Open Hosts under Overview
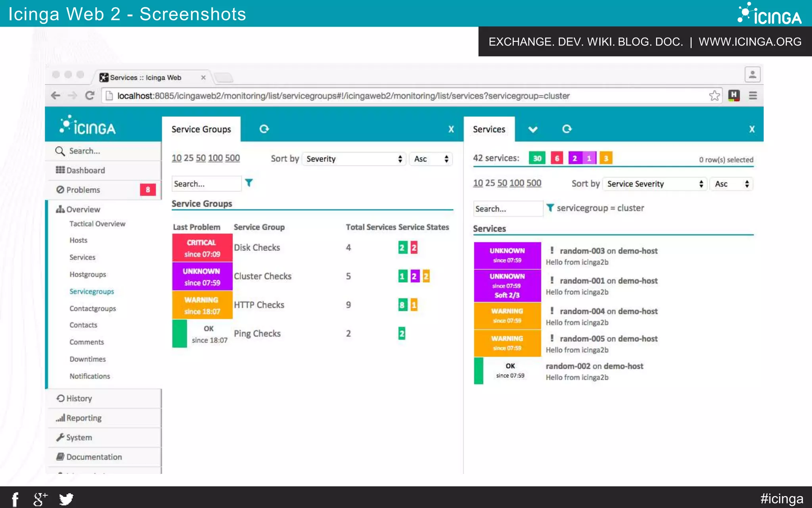The height and width of the screenshot is (508, 812). (x=78, y=240)
